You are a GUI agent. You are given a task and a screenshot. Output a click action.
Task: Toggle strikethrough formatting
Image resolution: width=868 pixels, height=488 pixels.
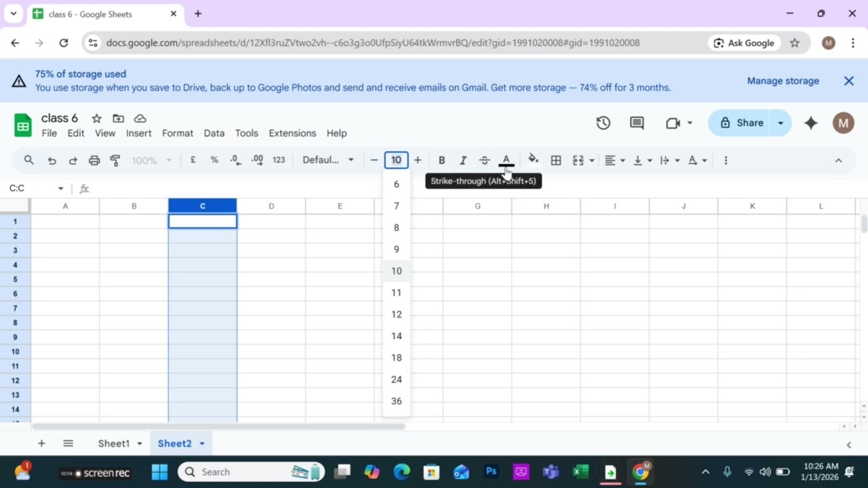[484, 160]
